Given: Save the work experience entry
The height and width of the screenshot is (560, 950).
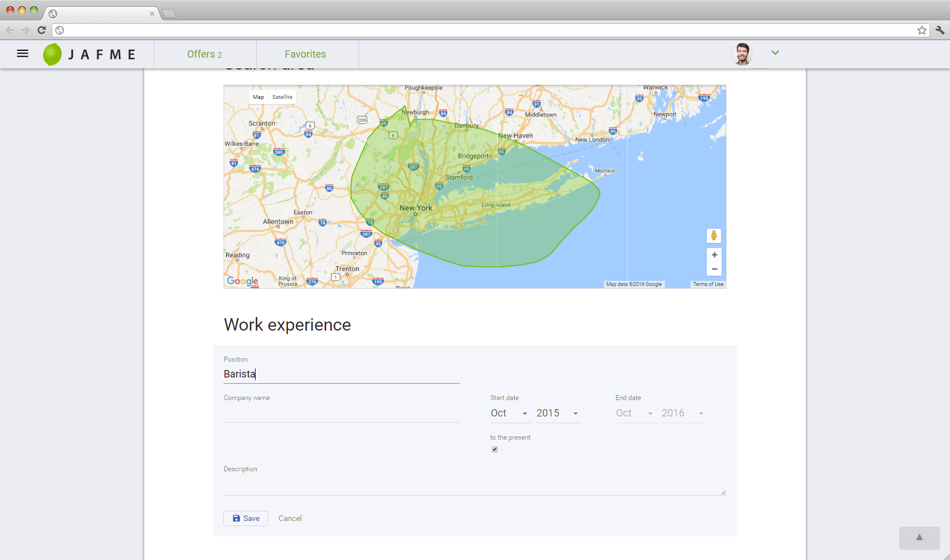Looking at the screenshot, I should pyautogui.click(x=245, y=518).
